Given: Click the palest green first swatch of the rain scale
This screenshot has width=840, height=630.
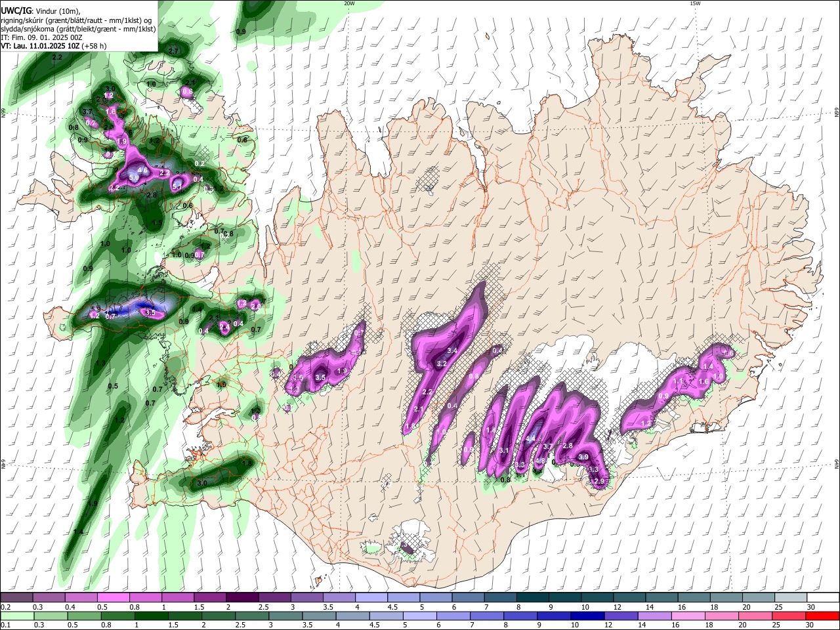Looking at the screenshot, I should 16,616.
